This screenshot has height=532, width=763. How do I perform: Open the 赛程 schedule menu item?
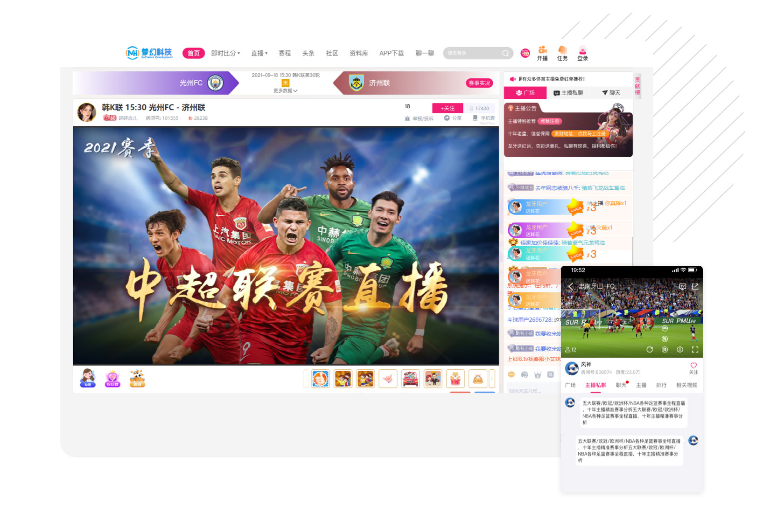pos(285,53)
